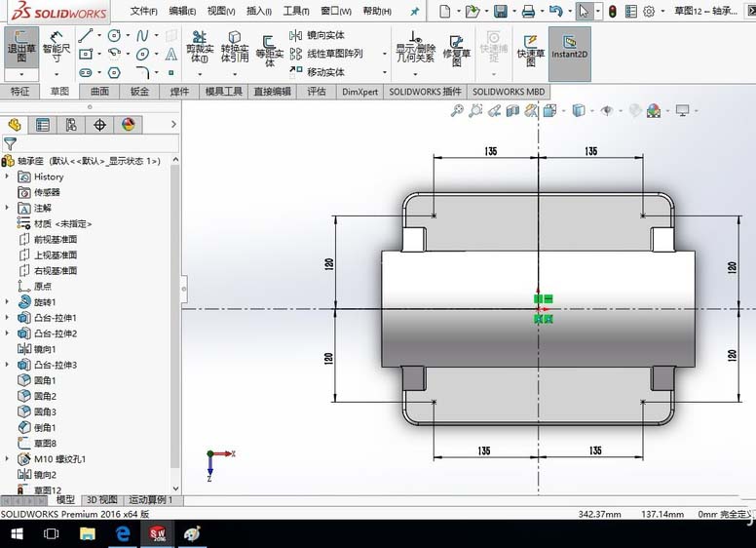Expand the 凸台-拉伸3 feature node
This screenshot has width=756, height=548.
[7, 365]
